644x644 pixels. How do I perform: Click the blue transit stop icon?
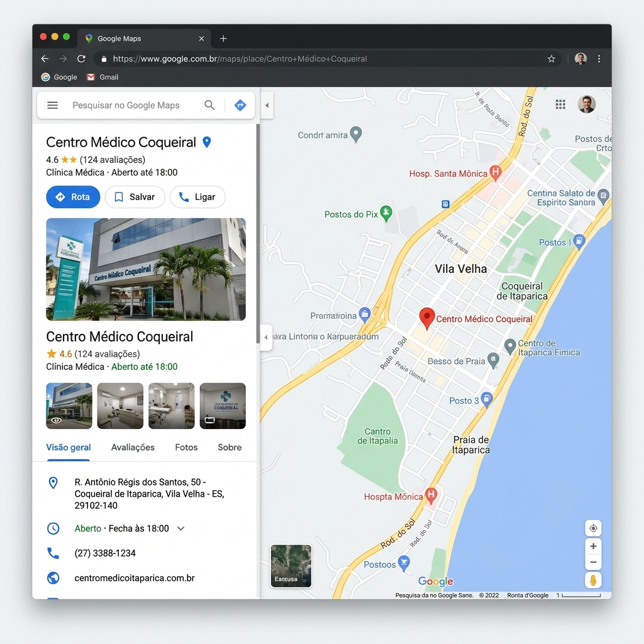point(446,204)
